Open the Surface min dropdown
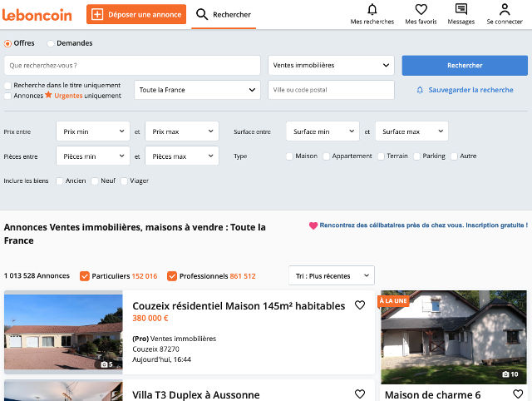The height and width of the screenshot is (401, 532). coord(323,131)
